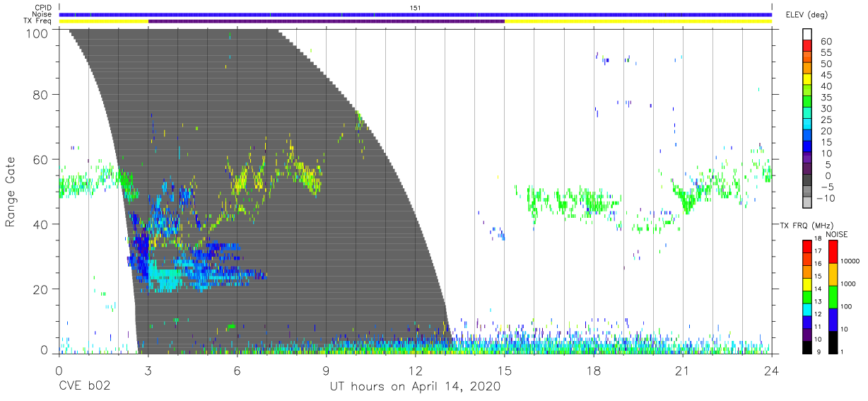Click the x-axis tick label 9
Viewport: 868px width, 401px height.
coord(326,371)
